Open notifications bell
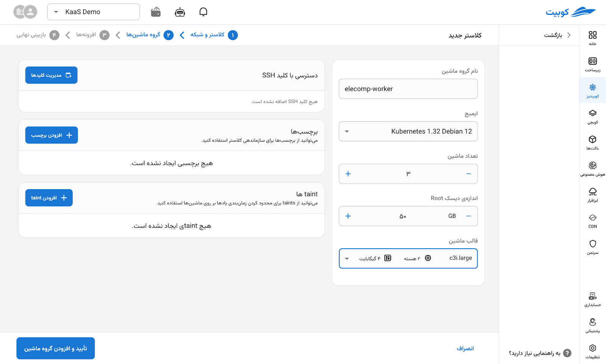 click(203, 12)
